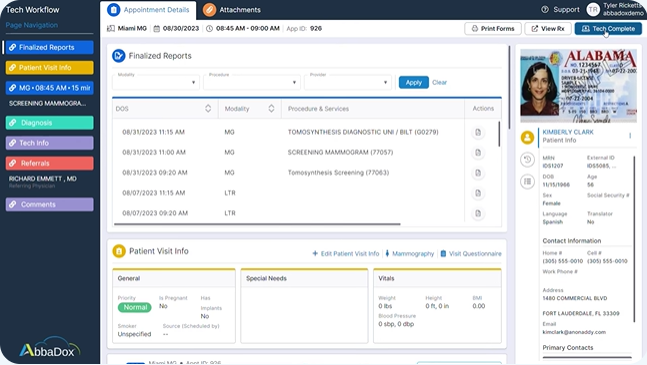Screen dimensions: 647x365
Task: Click the Patient Visit Info section icon
Action: [119, 251]
